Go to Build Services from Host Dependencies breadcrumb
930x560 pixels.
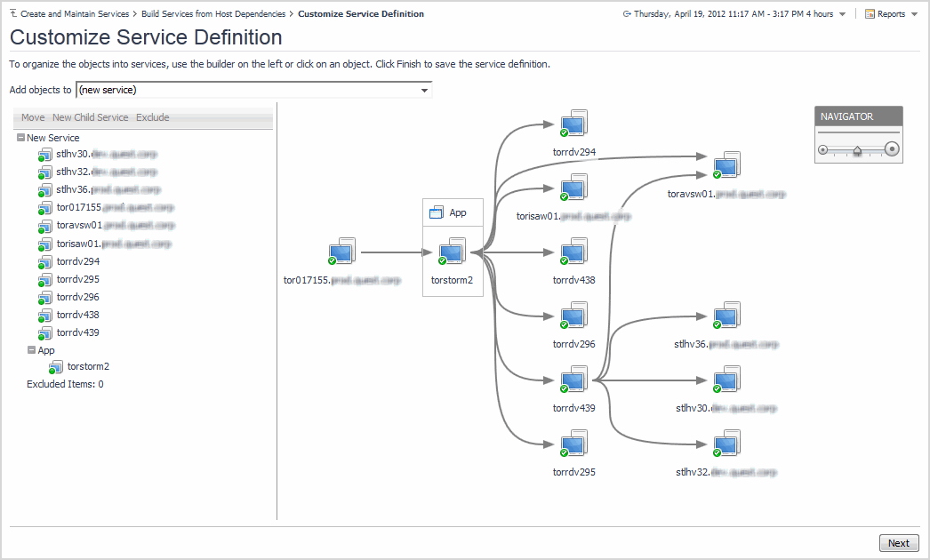(x=213, y=13)
